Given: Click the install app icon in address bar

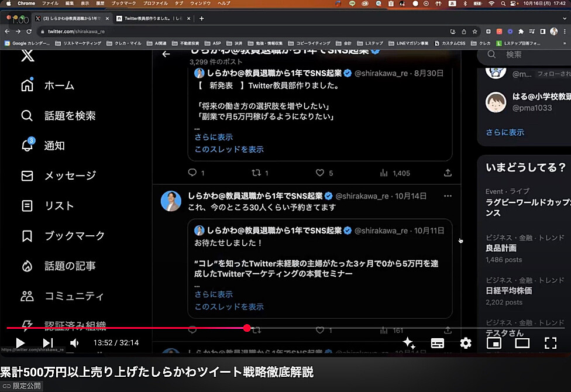Looking at the screenshot, I should click(453, 32).
